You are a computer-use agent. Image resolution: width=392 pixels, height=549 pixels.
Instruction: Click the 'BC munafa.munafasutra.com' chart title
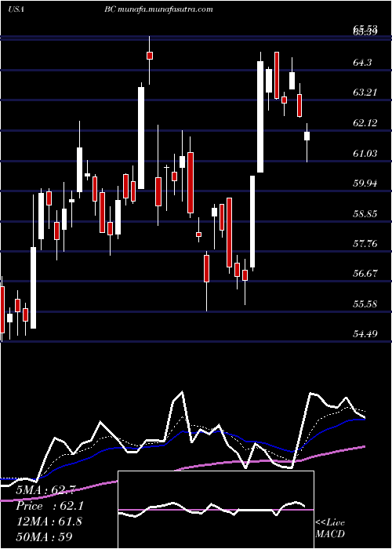(158, 9)
